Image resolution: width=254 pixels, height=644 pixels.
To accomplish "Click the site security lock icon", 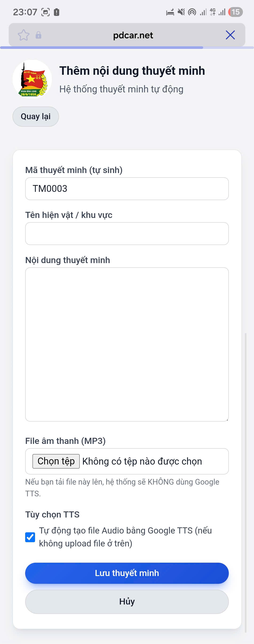I will 38,35.
